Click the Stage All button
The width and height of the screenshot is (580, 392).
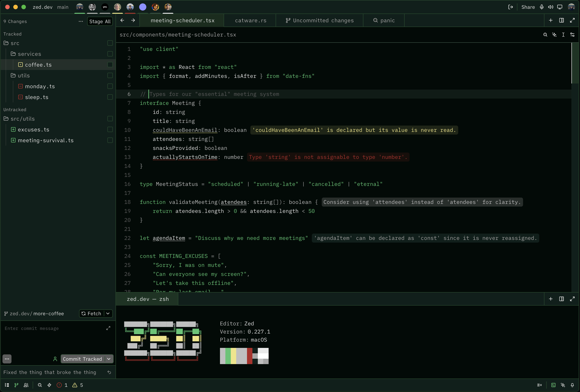pyautogui.click(x=100, y=21)
